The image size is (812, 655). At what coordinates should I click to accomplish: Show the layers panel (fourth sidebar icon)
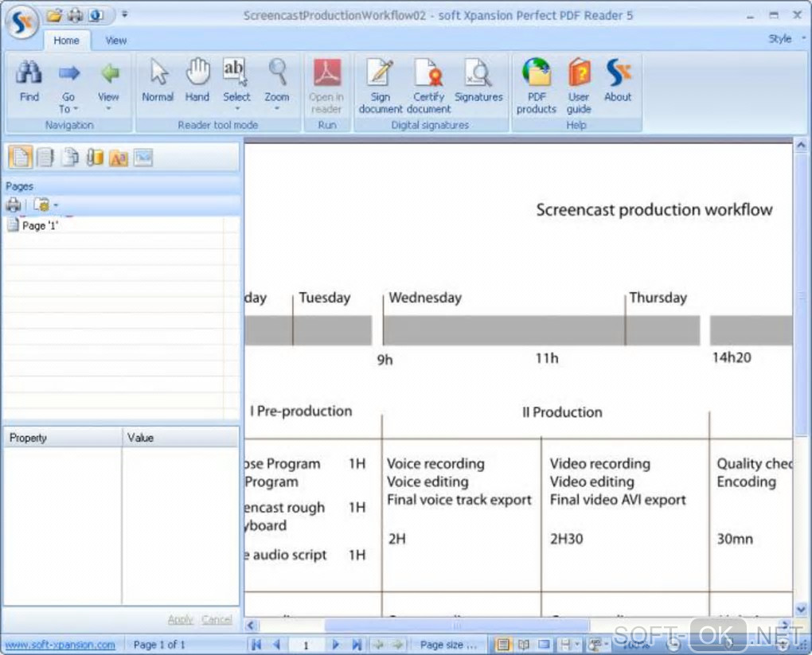pos(94,158)
